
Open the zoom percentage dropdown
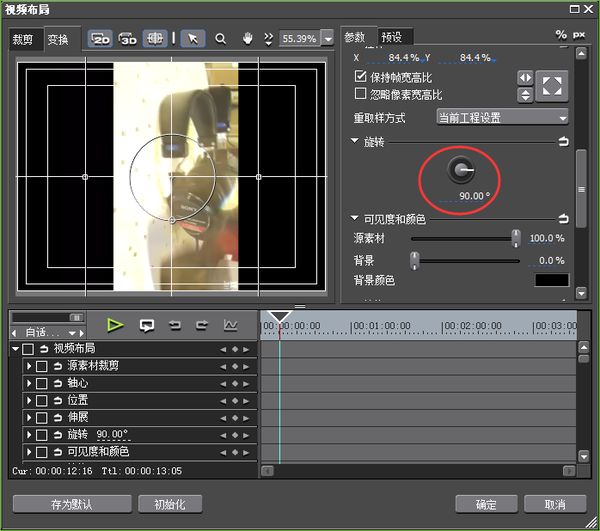(328, 39)
